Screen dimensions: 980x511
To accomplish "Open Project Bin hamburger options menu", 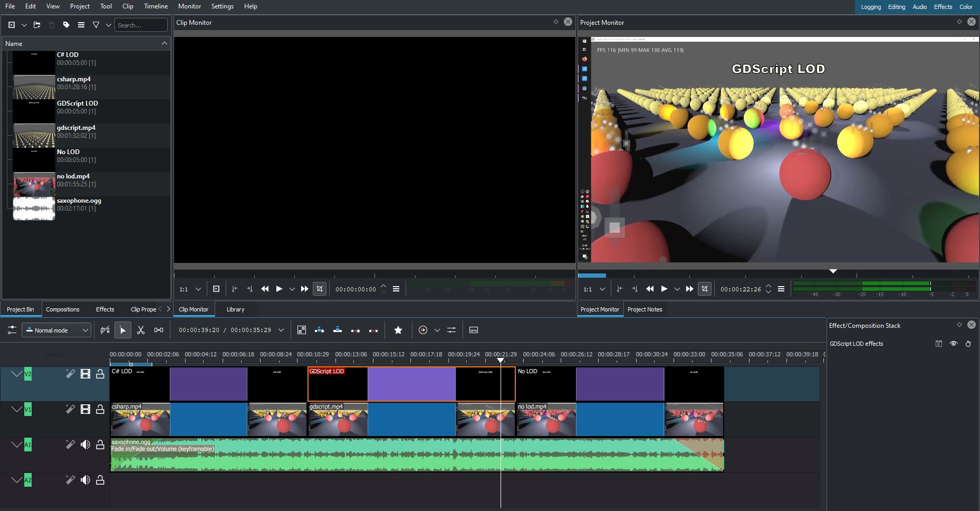I will coord(81,25).
